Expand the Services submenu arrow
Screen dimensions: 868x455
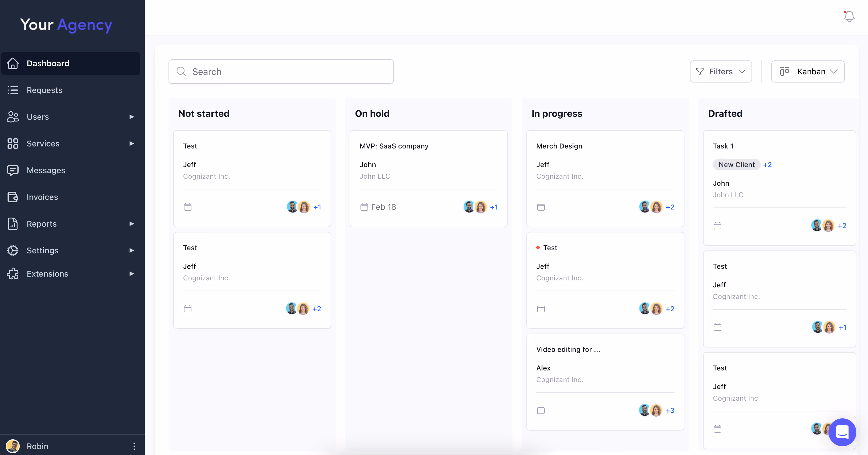131,143
